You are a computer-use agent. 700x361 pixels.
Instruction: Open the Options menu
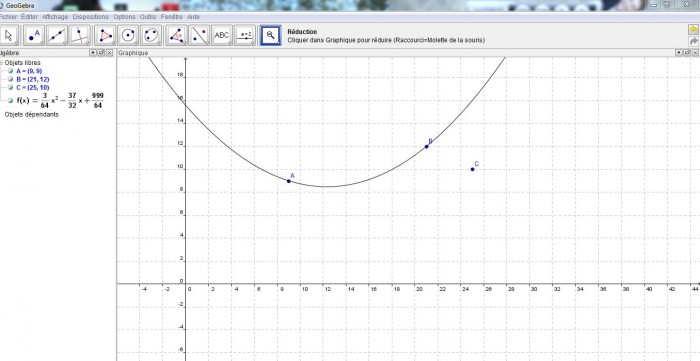[124, 17]
